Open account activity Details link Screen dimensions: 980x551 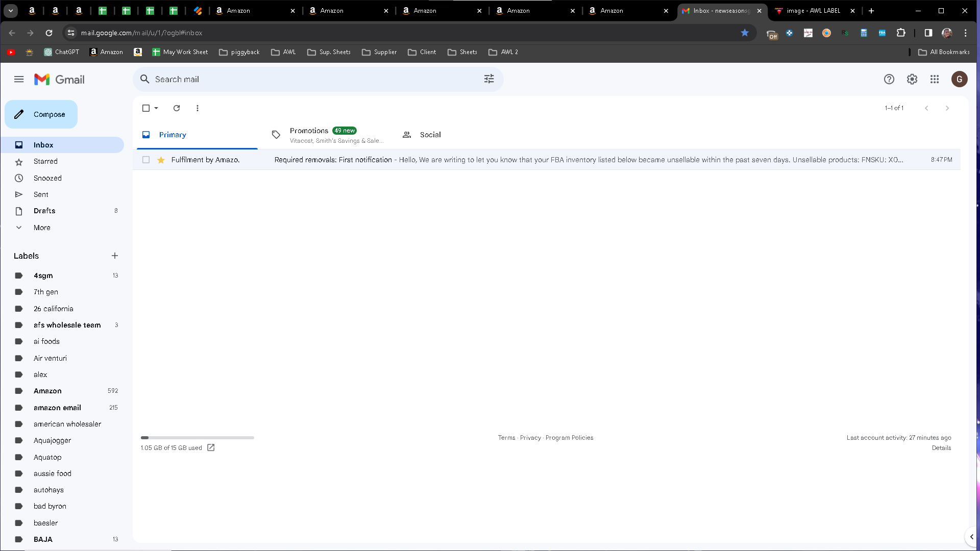(x=941, y=448)
